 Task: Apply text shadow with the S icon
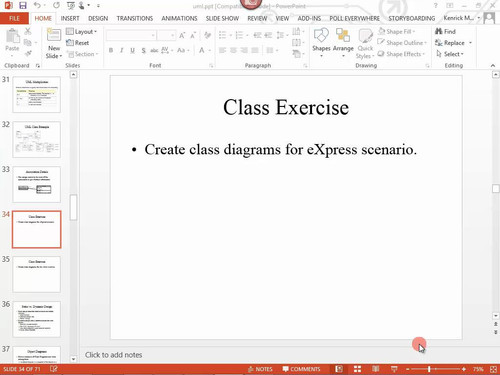143,50
